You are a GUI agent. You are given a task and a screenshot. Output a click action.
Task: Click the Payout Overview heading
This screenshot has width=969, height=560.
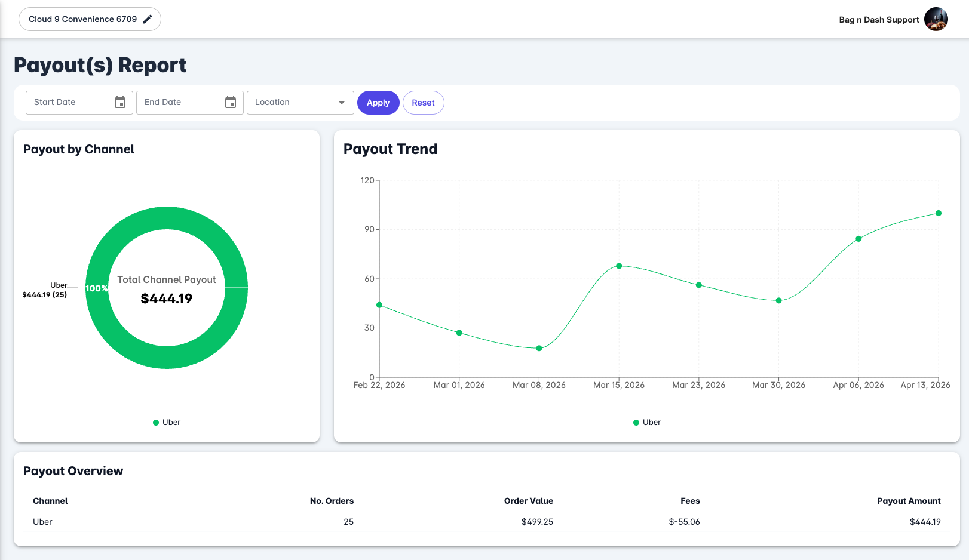pyautogui.click(x=73, y=471)
